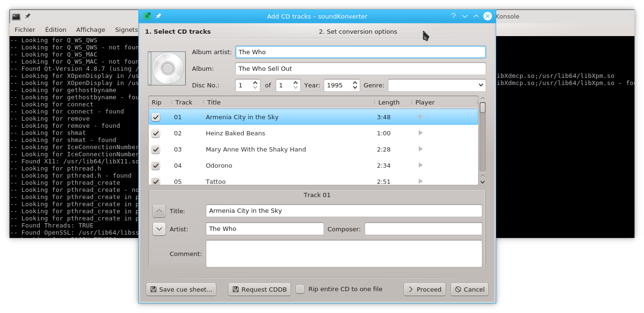Viewport: 644px width, 313px height.
Task: Uncheck Rip for track 03
Action: 156,150
